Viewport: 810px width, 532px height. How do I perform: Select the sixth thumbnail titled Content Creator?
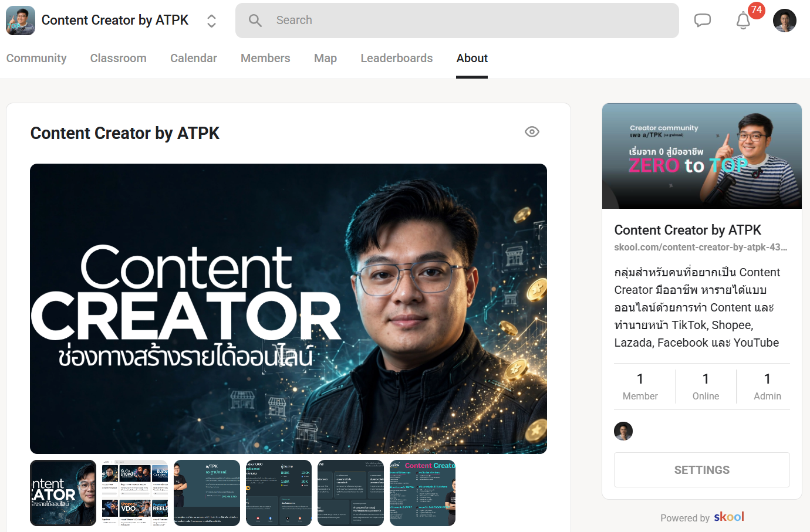(x=423, y=493)
